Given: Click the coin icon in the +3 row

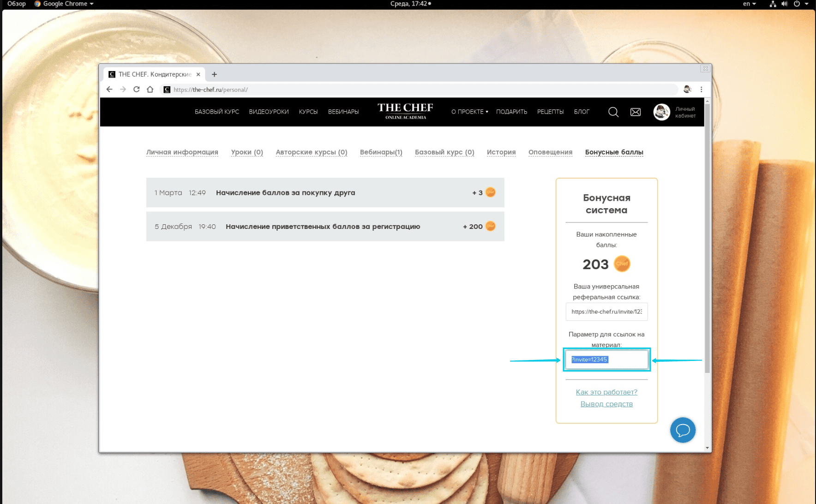Looking at the screenshot, I should tap(491, 192).
